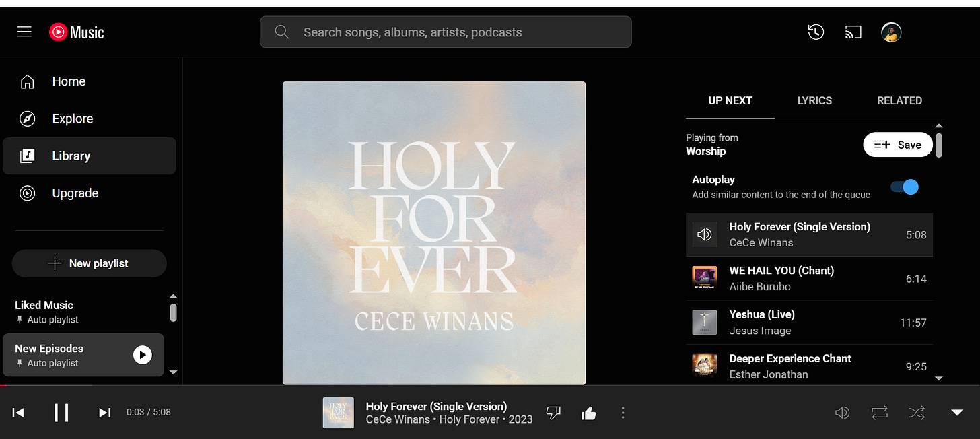
Task: Click Deeper Experience Chant queue thumbnail
Action: 704,366
